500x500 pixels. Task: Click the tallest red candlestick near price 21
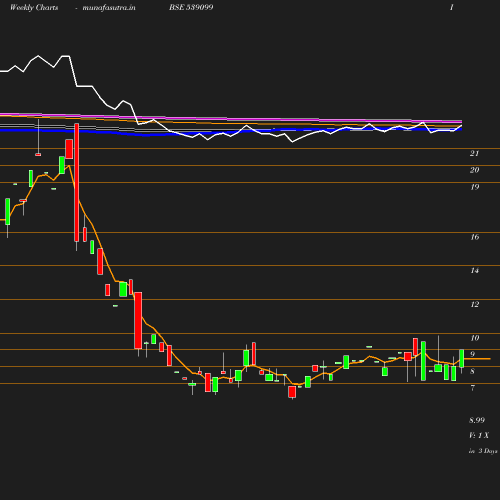(77, 182)
